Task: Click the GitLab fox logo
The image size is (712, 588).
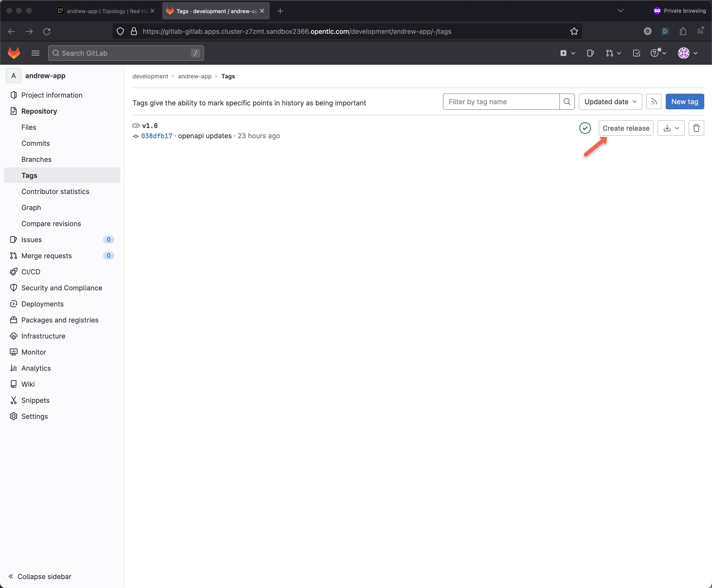Action: click(14, 53)
